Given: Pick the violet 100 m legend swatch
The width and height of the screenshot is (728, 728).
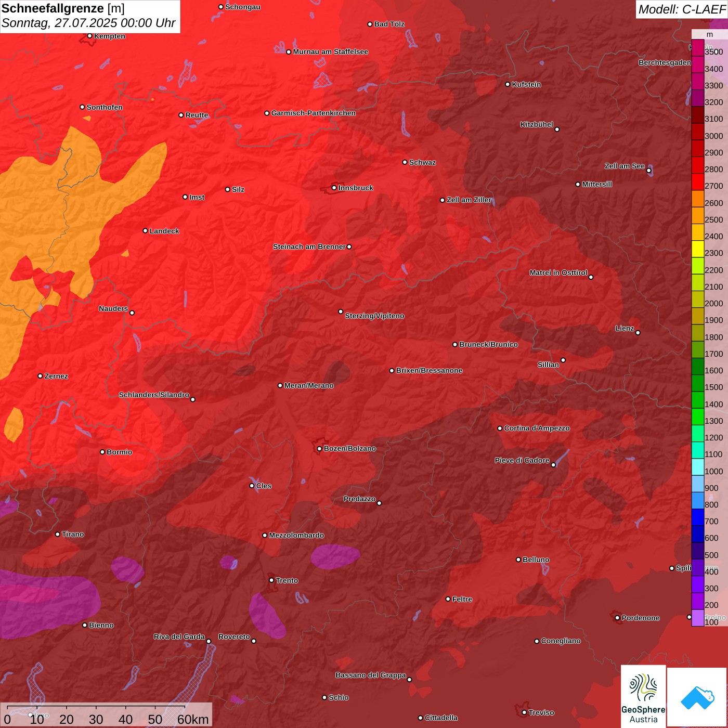Looking at the screenshot, I should (697, 618).
